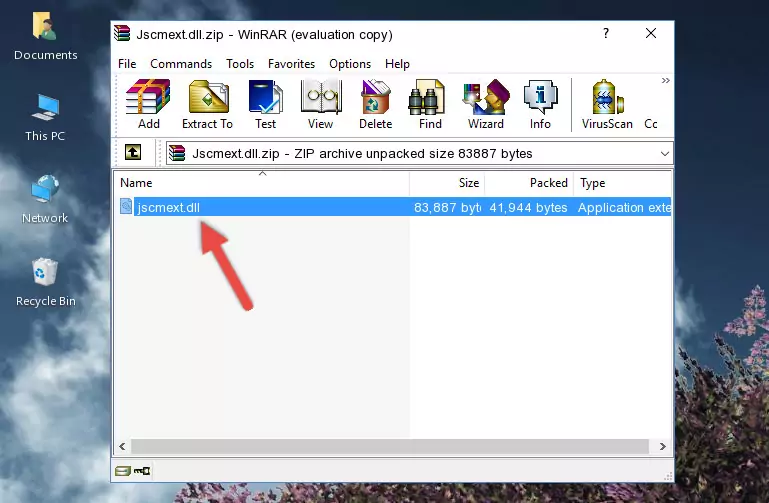Click the key icon in status bar
The width and height of the screenshot is (769, 503).
pyautogui.click(x=142, y=471)
